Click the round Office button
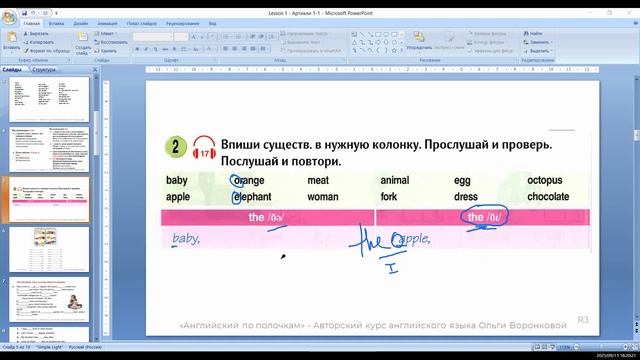Image resolution: width=640 pixels, height=360 pixels. tap(9, 18)
